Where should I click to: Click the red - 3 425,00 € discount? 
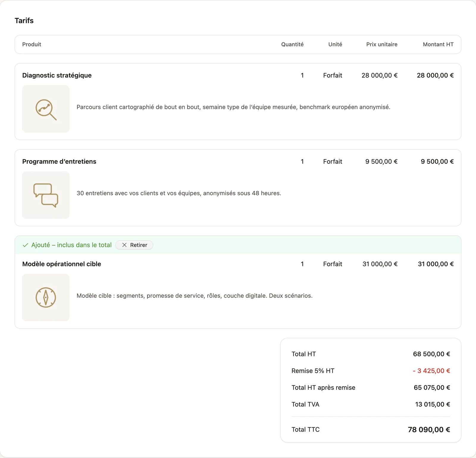tap(431, 371)
